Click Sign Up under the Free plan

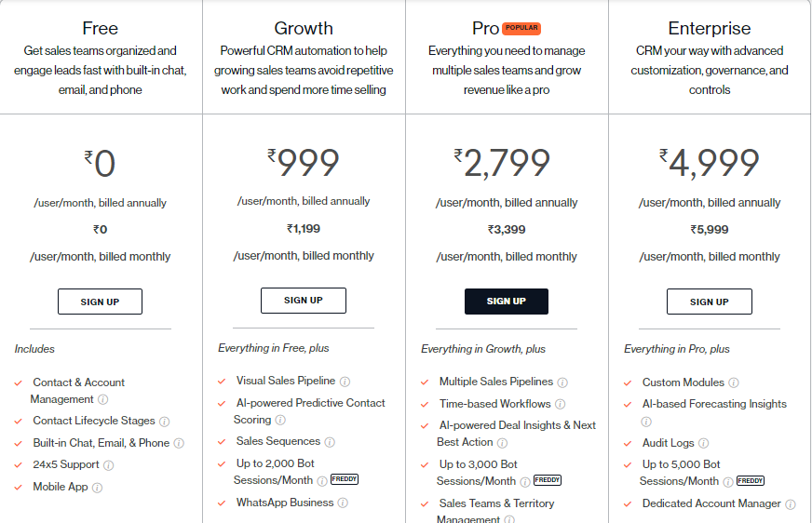click(100, 302)
